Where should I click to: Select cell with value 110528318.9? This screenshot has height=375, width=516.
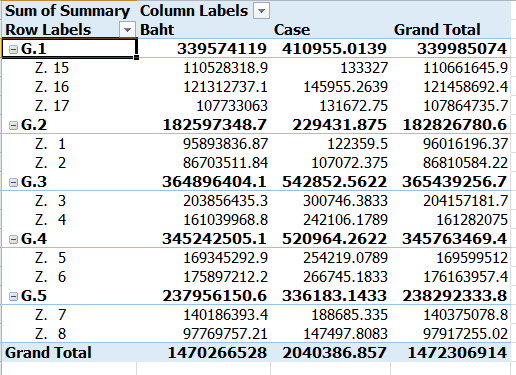click(x=226, y=68)
